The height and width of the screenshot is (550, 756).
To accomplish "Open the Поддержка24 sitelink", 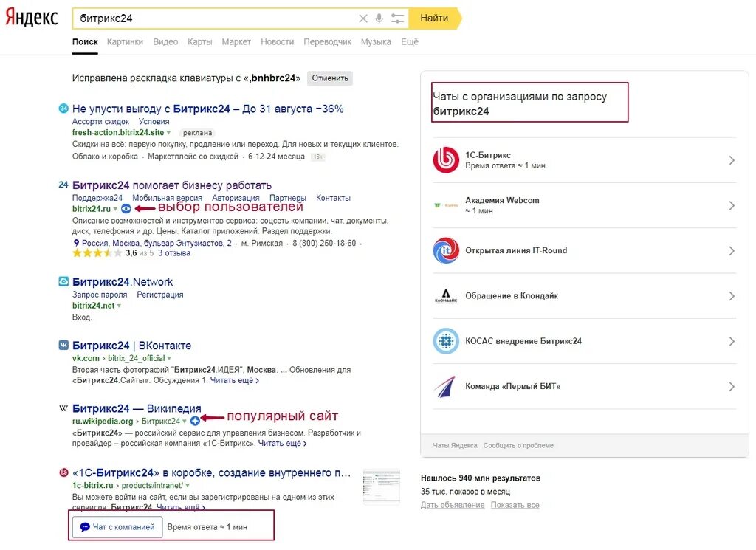I will (x=97, y=198).
